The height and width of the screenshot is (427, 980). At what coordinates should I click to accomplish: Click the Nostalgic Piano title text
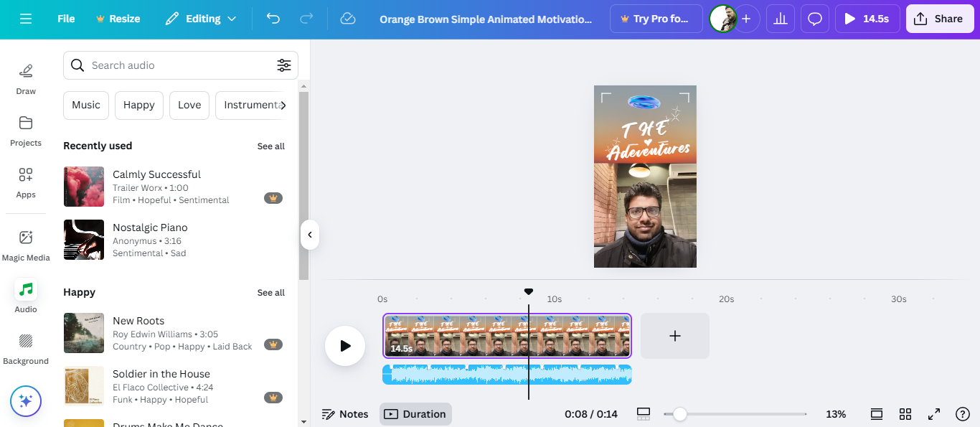click(150, 227)
